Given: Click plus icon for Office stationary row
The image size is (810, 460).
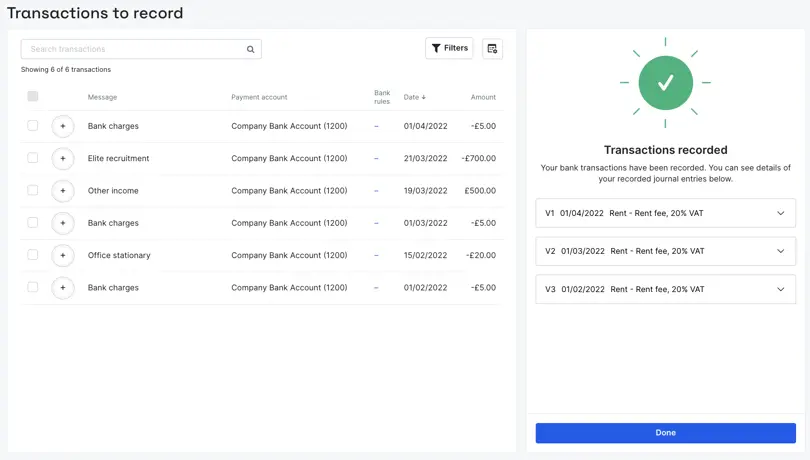Looking at the screenshot, I should [x=63, y=255].
